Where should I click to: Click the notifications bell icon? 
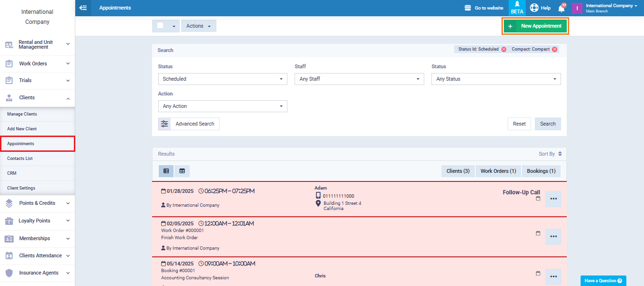pos(562,8)
